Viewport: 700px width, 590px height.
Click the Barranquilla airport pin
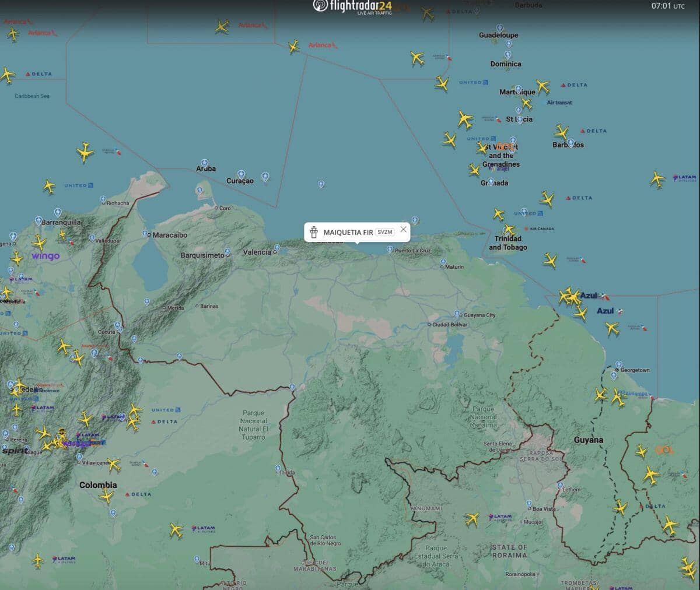(38, 220)
